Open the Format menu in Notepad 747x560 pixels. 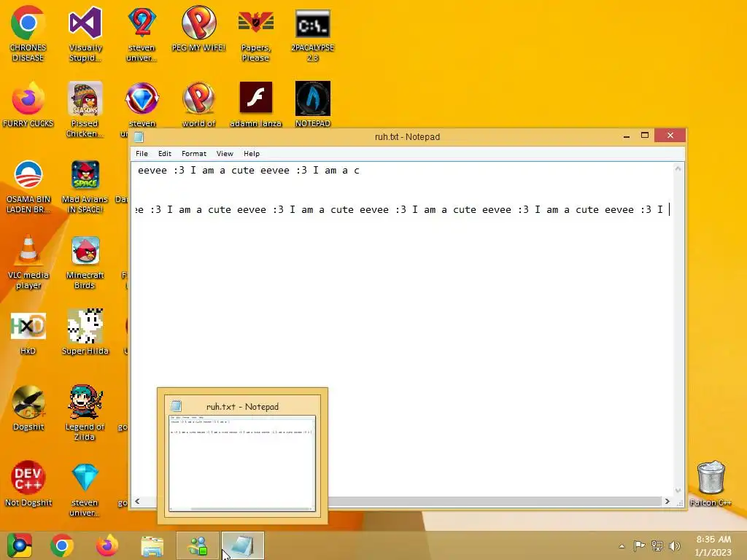194,153
